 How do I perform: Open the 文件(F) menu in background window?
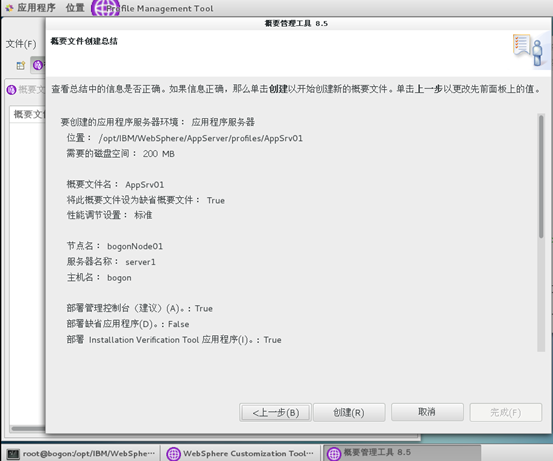click(21, 44)
